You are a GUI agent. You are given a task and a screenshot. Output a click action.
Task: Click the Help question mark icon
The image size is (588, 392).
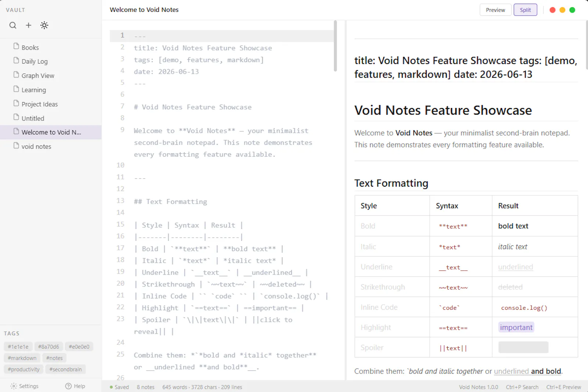point(68,386)
